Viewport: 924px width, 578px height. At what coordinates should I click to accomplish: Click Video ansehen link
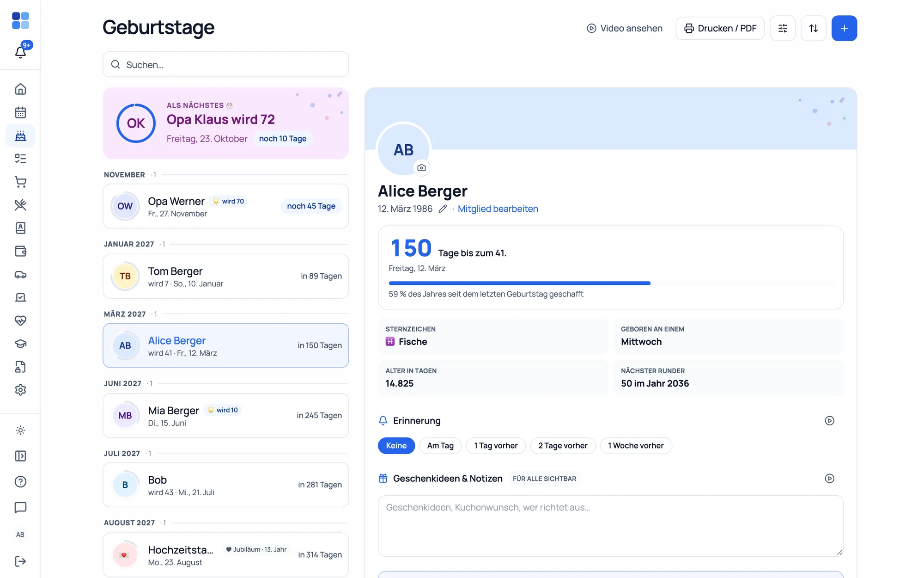(625, 28)
